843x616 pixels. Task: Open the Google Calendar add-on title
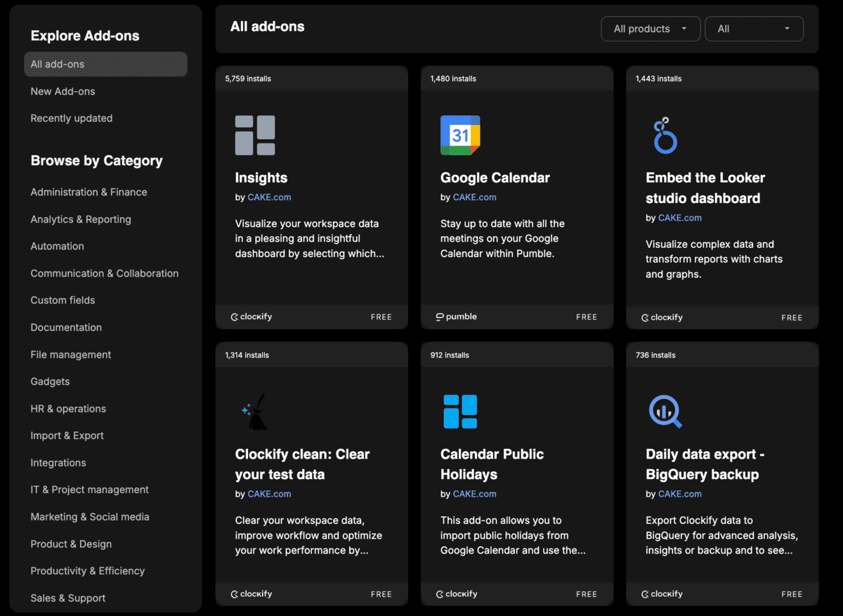tap(495, 178)
